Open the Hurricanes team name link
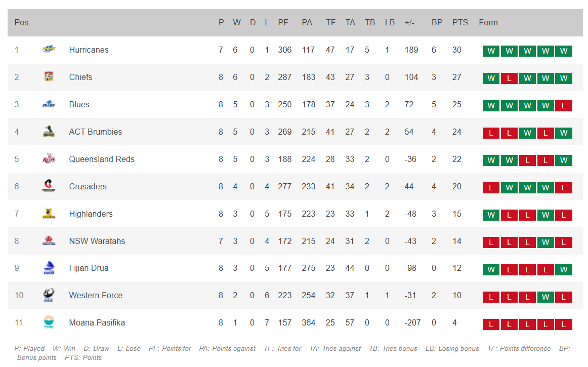The image size is (588, 367). [89, 50]
